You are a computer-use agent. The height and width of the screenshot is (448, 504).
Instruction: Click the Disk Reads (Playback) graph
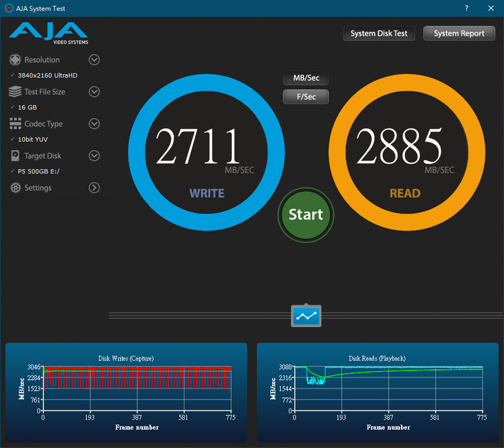(x=378, y=393)
